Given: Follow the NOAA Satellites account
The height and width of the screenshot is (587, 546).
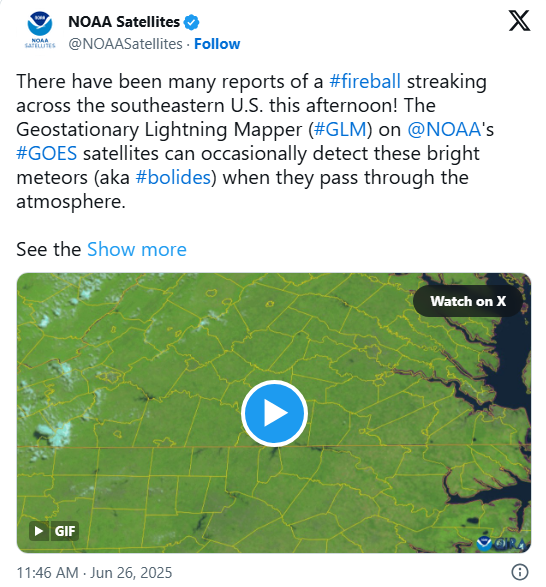Looking at the screenshot, I should tap(217, 44).
